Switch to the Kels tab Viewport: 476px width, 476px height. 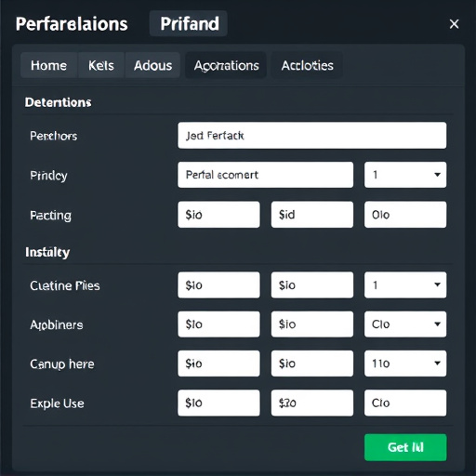click(101, 65)
